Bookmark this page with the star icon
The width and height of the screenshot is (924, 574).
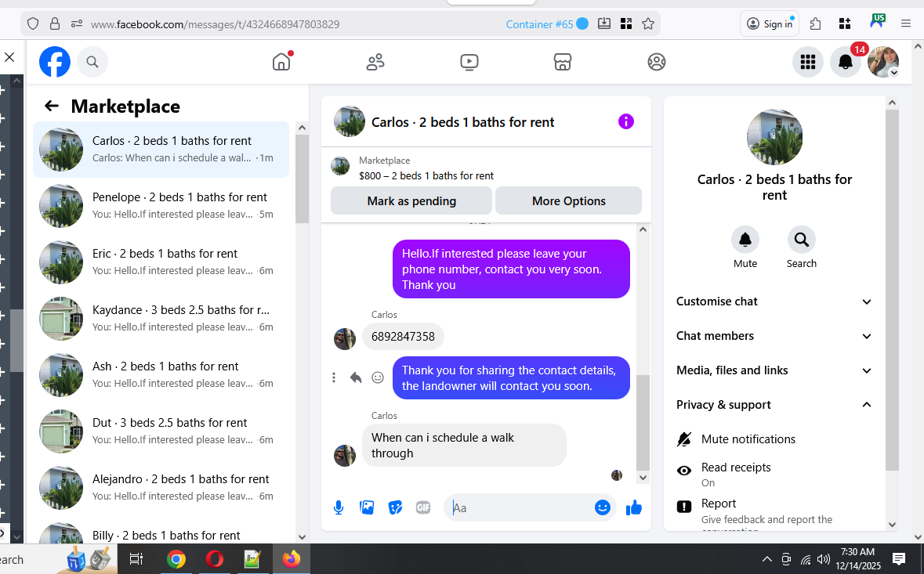(x=648, y=24)
